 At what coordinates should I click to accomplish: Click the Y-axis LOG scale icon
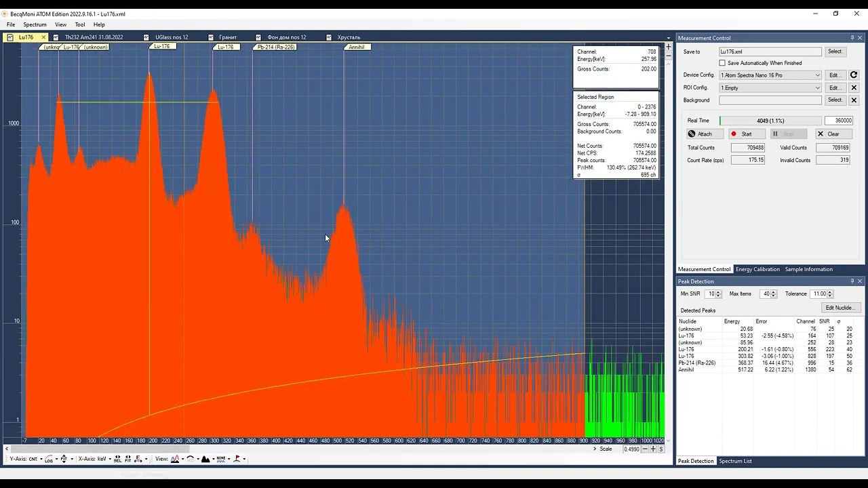point(49,459)
